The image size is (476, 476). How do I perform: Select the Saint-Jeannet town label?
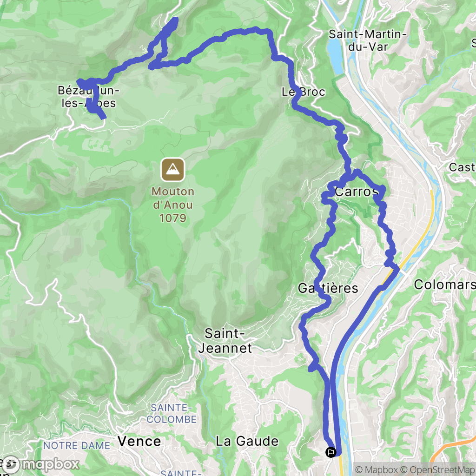[x=225, y=341]
